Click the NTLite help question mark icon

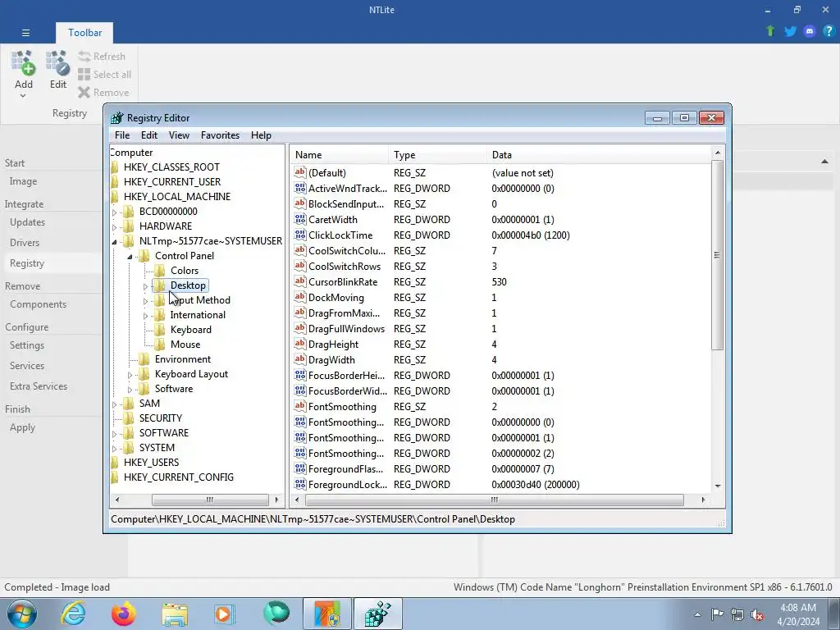829,31
